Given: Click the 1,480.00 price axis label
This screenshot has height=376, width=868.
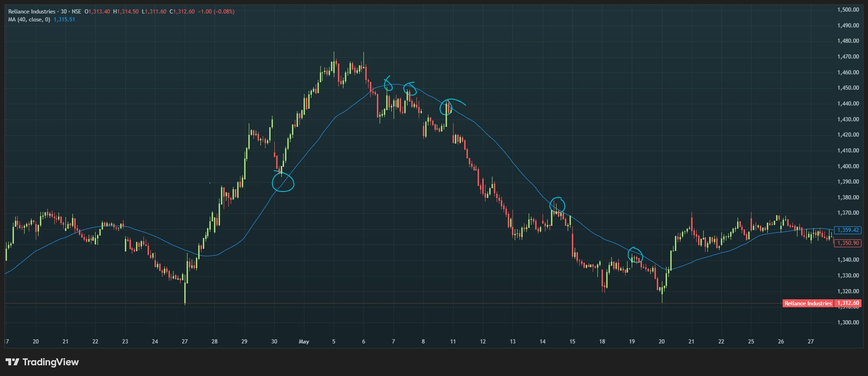Looking at the screenshot, I should coord(848,41).
